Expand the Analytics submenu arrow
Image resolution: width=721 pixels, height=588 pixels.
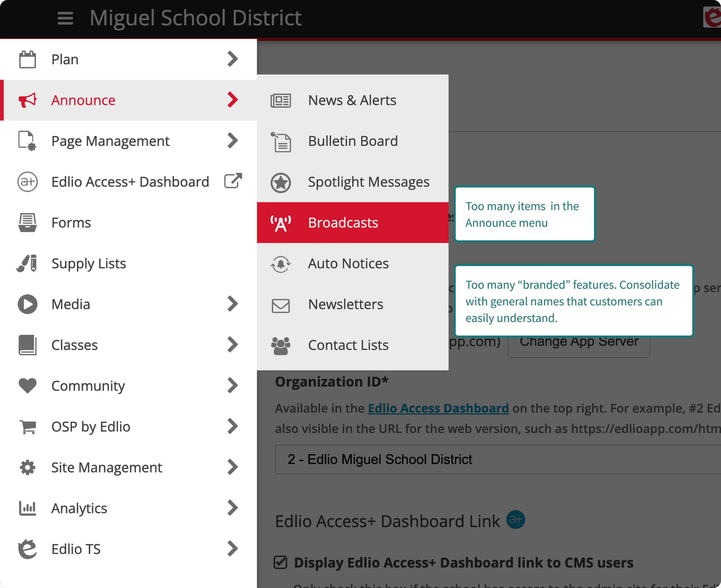click(x=232, y=508)
